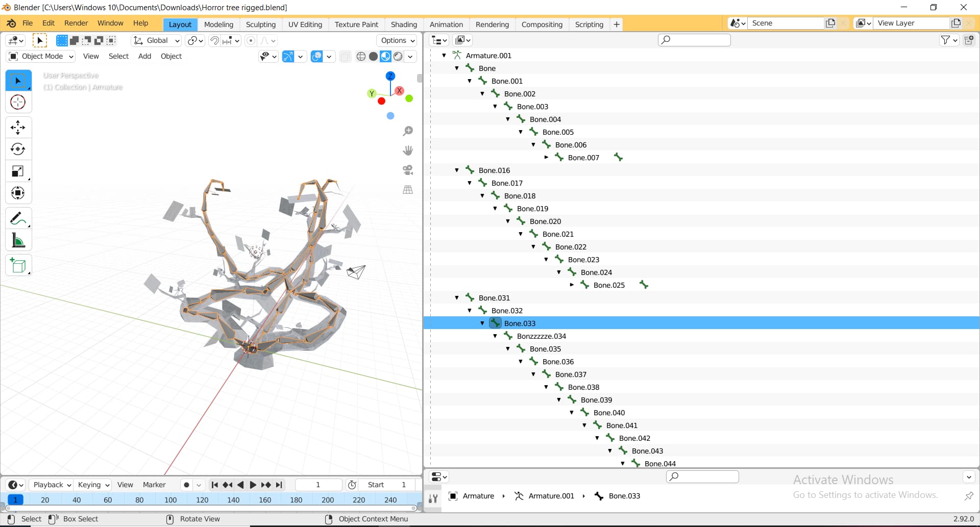Viewport: 980px width, 527px height.
Task: Choose the Annotate pencil tool
Action: 18,218
